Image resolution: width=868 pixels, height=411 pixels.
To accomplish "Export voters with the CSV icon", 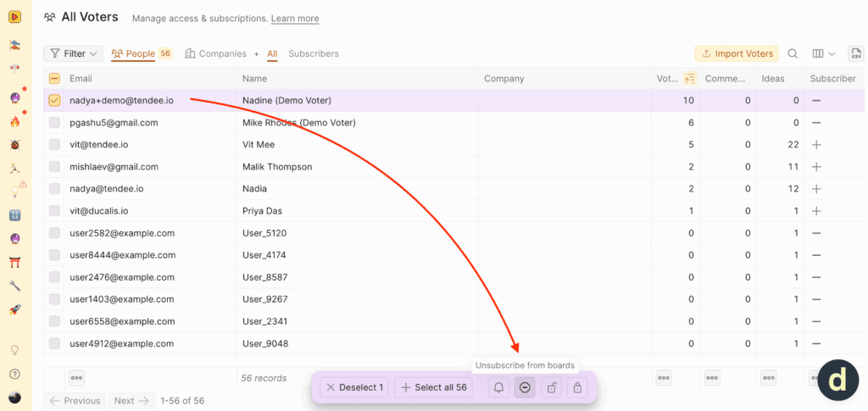I will (x=855, y=53).
